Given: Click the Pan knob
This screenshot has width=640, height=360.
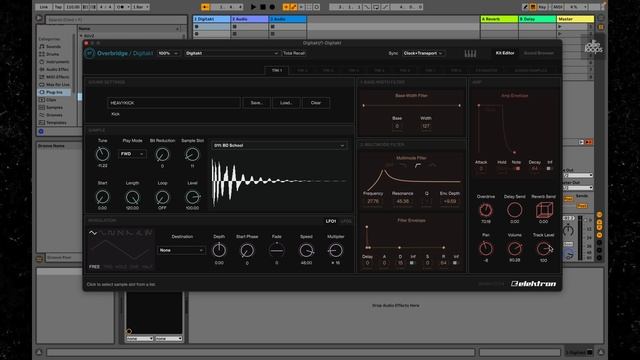Looking at the screenshot, I should point(486,248).
